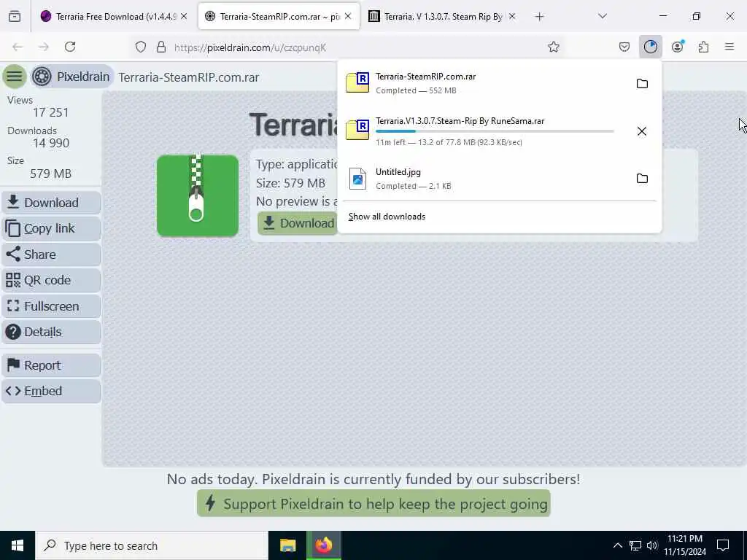
Task: Click the Firefox downloads toolbar icon
Action: 650,47
